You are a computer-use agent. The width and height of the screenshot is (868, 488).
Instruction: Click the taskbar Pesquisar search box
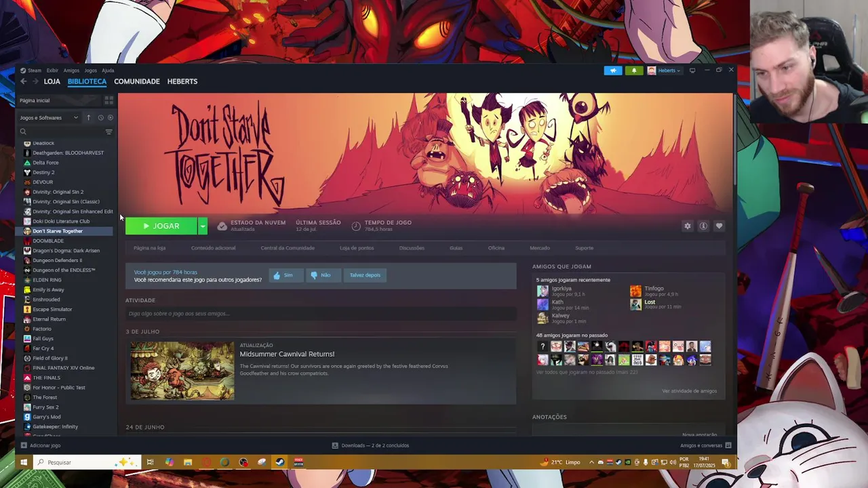pos(85,462)
